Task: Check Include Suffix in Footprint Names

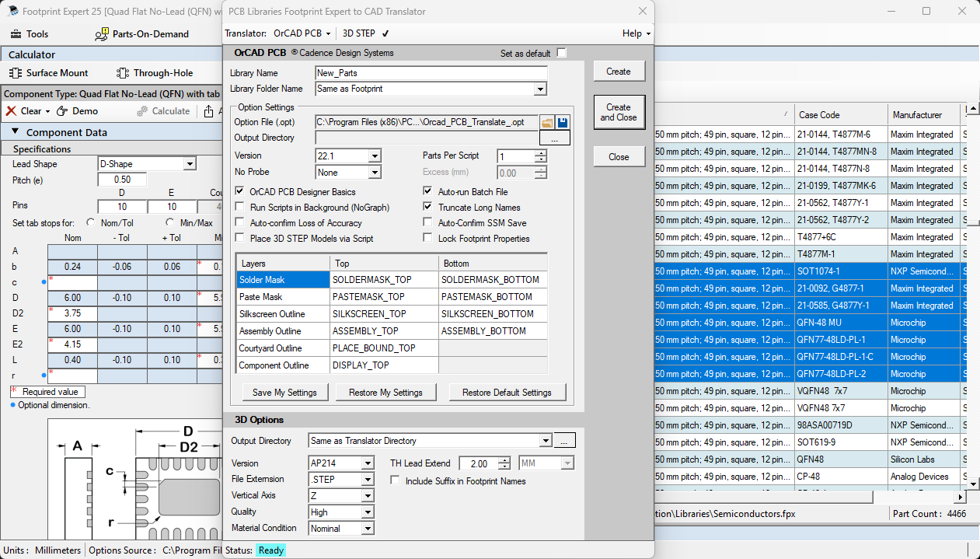Action: [395, 480]
